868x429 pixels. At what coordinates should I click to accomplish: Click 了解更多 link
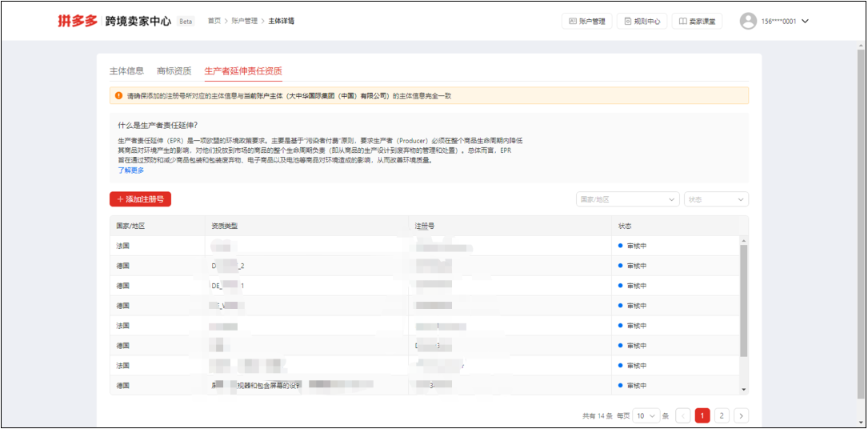[x=130, y=170]
